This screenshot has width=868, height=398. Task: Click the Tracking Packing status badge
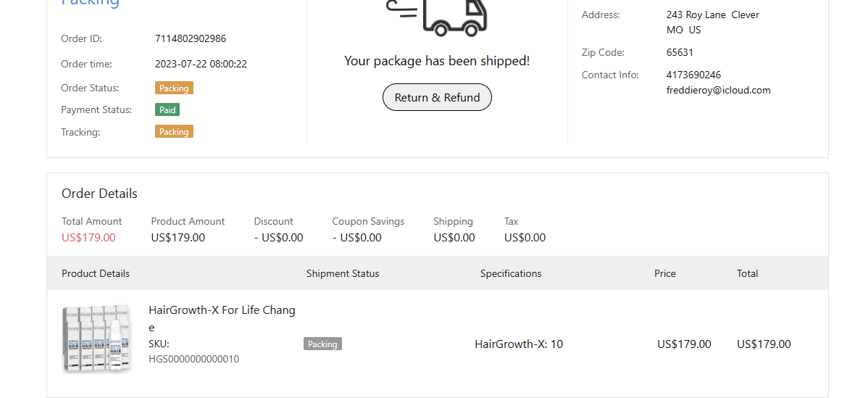pyautogui.click(x=174, y=132)
